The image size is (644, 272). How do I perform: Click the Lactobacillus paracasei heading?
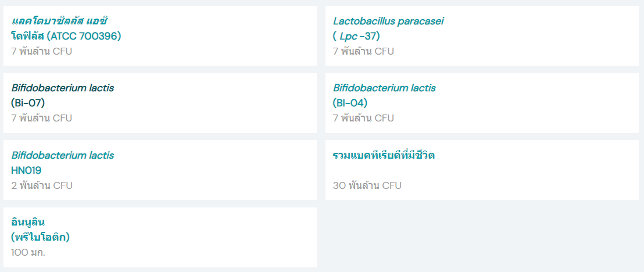[388, 21]
